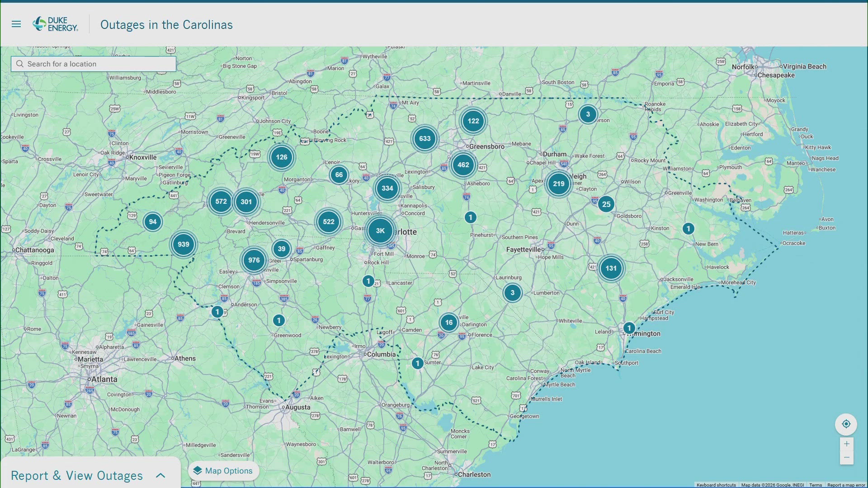Focus the Search for a location field

click(94, 64)
